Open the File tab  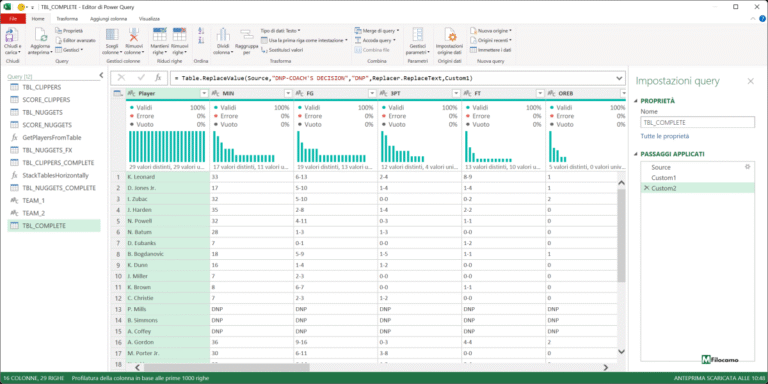click(x=13, y=19)
